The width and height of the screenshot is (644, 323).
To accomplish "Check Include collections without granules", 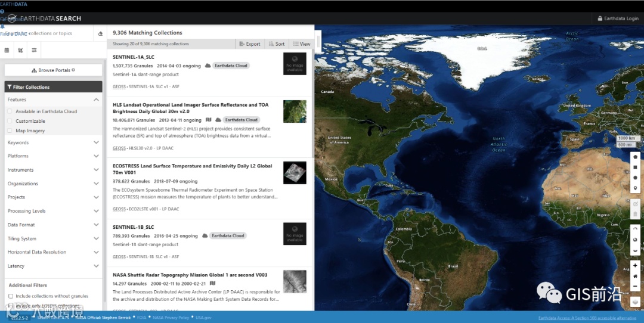I will coord(11,296).
